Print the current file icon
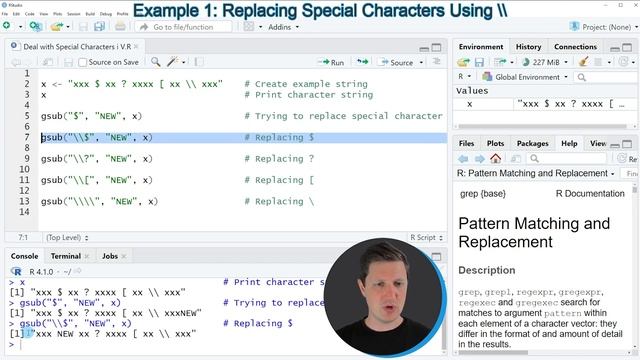Screen dimensions: 640x360 click(x=120, y=27)
